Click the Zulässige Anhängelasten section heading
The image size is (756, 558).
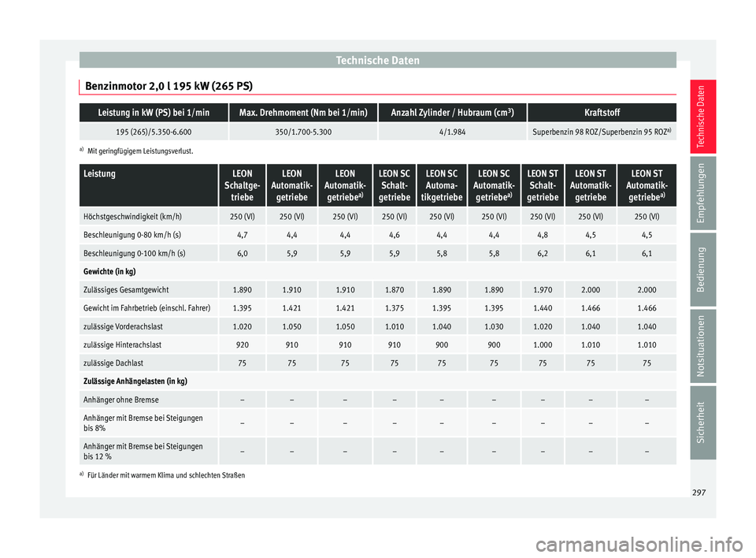pos(135,381)
